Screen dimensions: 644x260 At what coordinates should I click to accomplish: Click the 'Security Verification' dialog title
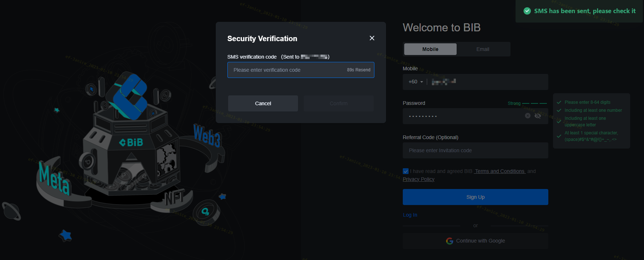(x=262, y=39)
